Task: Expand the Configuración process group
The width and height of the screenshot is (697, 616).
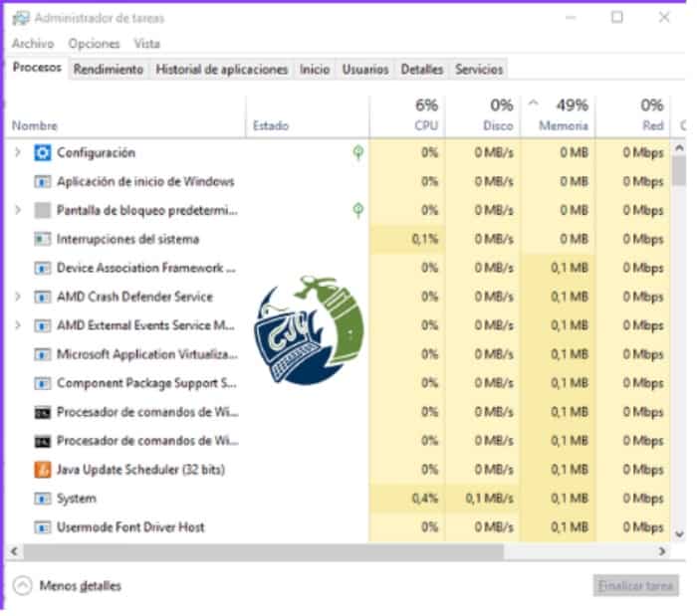Action: tap(18, 152)
